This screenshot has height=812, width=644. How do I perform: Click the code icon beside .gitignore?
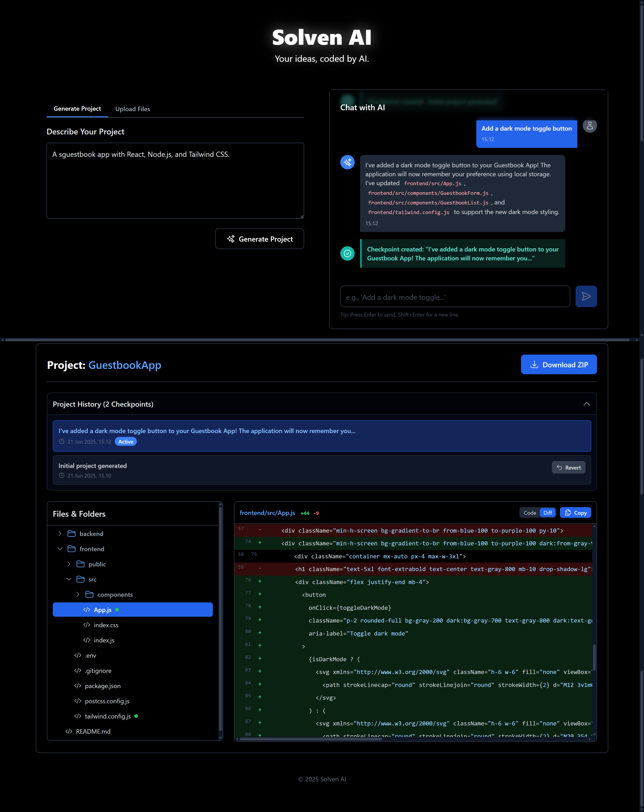click(78, 670)
